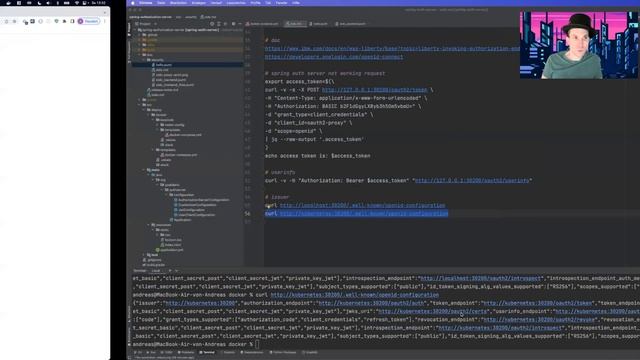
Task: Open the IBM docs link in the editor
Action: [392, 49]
